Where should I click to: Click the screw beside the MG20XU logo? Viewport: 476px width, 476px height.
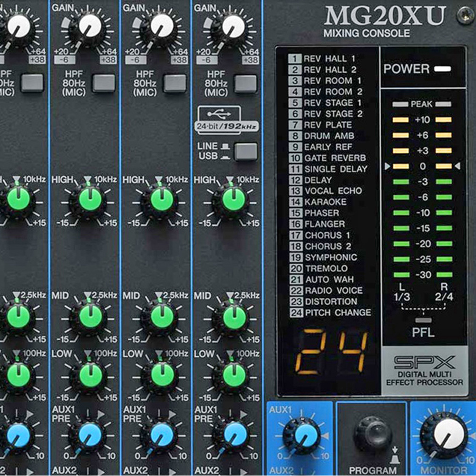[x=465, y=15]
